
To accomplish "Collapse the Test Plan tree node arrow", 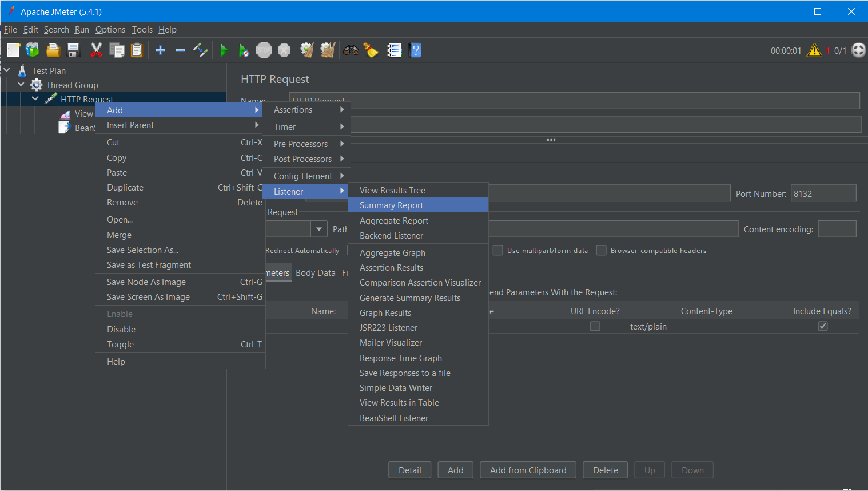I will [7, 70].
